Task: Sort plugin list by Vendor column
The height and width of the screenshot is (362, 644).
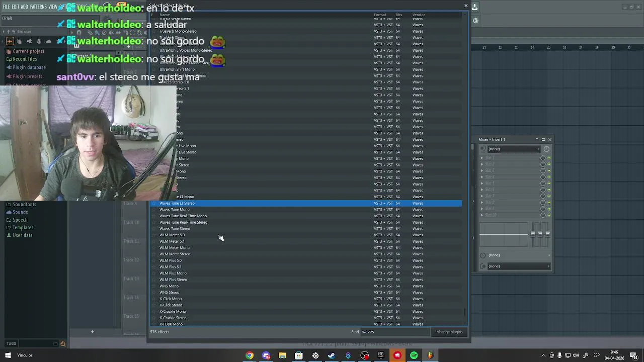Action: [419, 15]
